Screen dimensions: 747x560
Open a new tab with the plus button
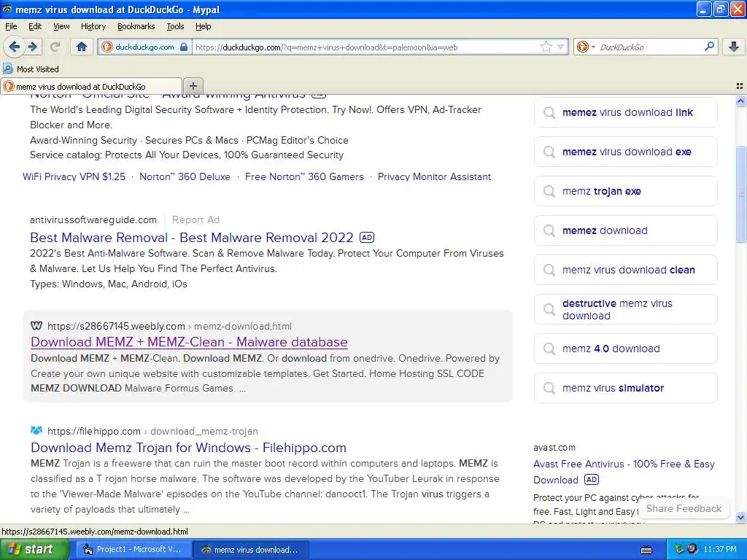click(193, 86)
